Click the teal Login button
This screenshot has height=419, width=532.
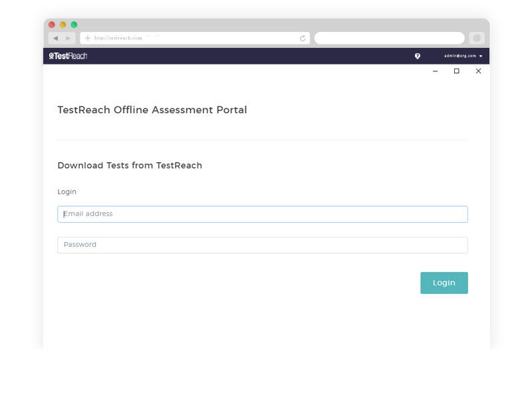tap(444, 283)
